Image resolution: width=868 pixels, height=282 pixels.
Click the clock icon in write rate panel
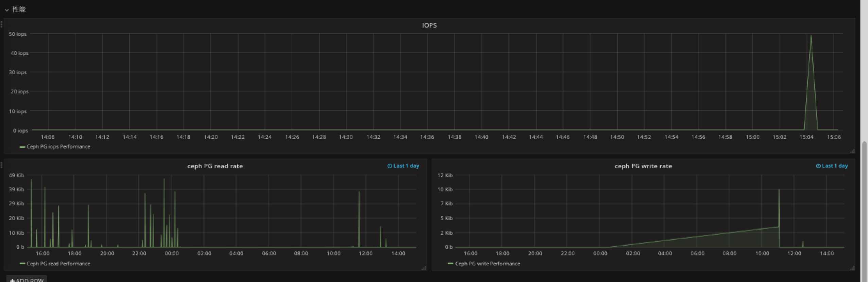click(x=818, y=166)
